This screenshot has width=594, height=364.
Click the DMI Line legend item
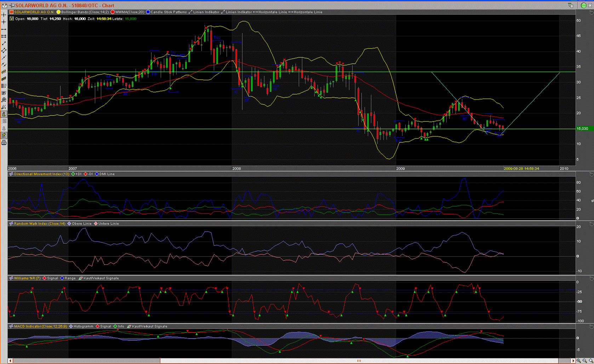[105, 174]
